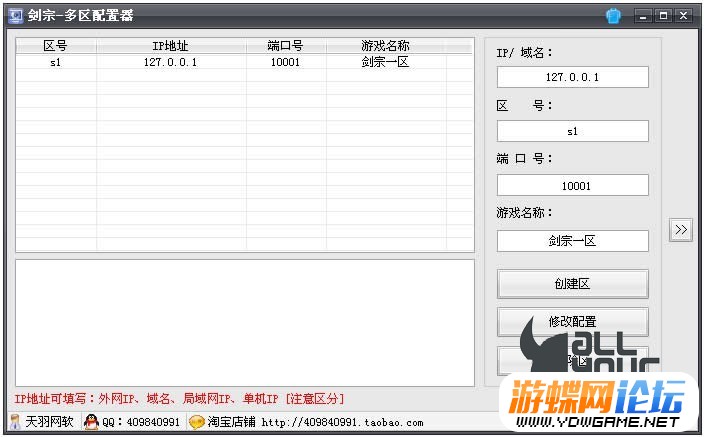Image resolution: width=704 pixels, height=437 pixels.
Task: Sort by the 游戏名称 column header
Action: pyautogui.click(x=385, y=45)
